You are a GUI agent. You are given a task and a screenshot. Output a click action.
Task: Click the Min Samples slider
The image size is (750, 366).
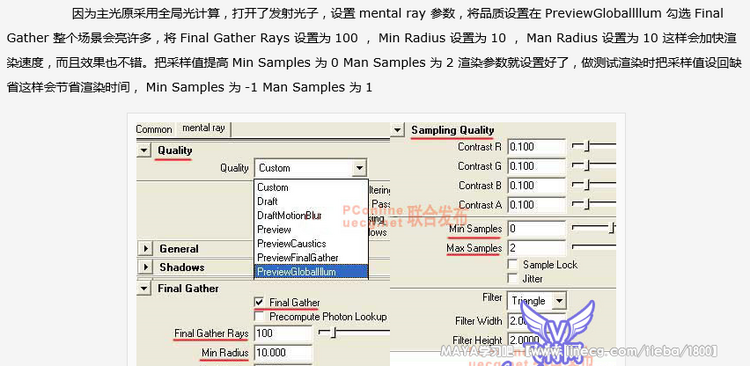pos(594,228)
